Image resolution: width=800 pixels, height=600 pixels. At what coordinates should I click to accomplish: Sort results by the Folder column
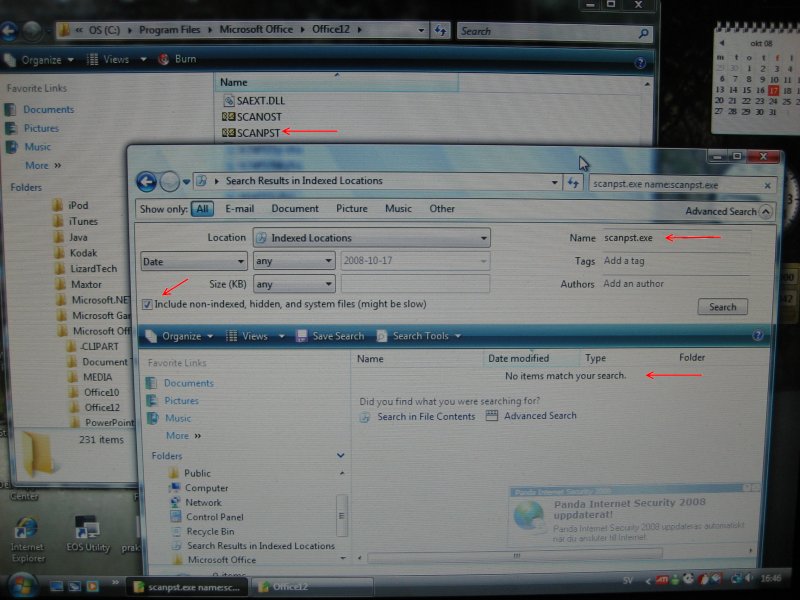pyautogui.click(x=692, y=358)
